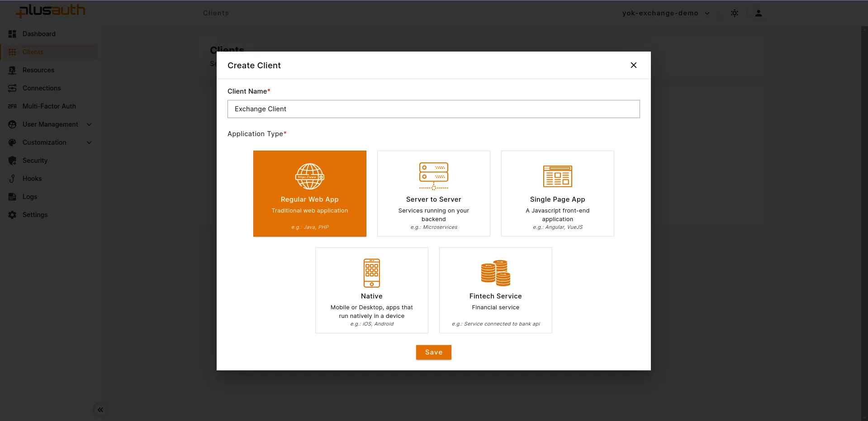Select Fintech Service application type label

[495, 296]
